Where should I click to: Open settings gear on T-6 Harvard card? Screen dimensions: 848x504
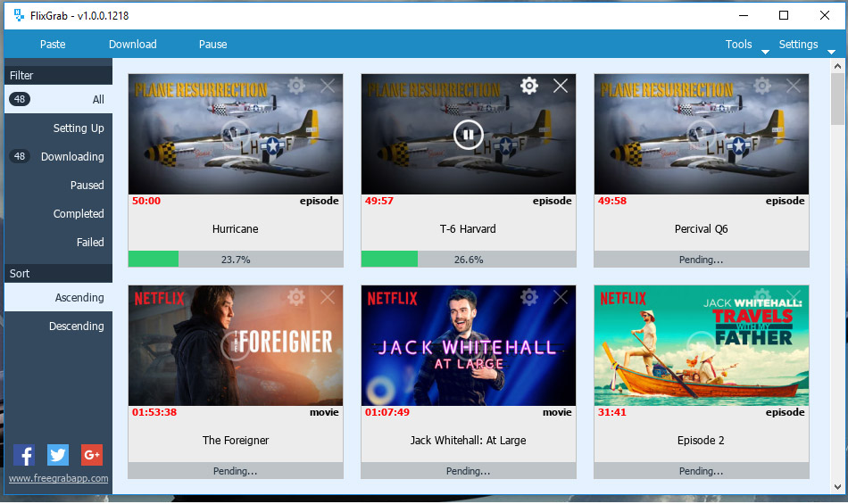(529, 86)
